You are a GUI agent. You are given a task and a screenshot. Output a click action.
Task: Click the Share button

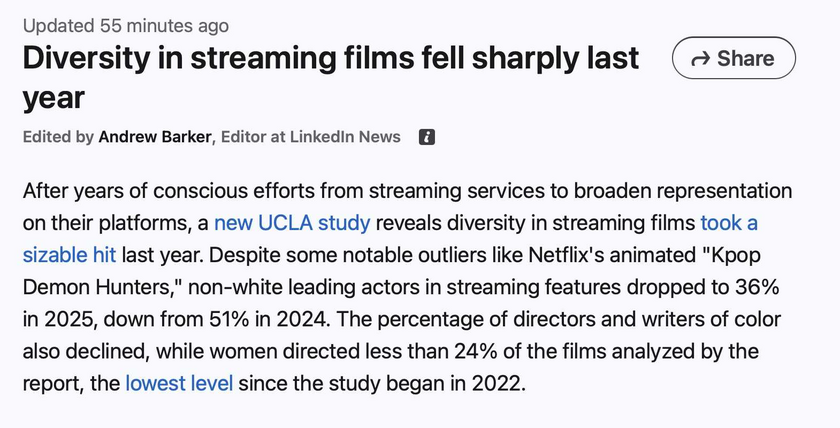[x=733, y=58]
